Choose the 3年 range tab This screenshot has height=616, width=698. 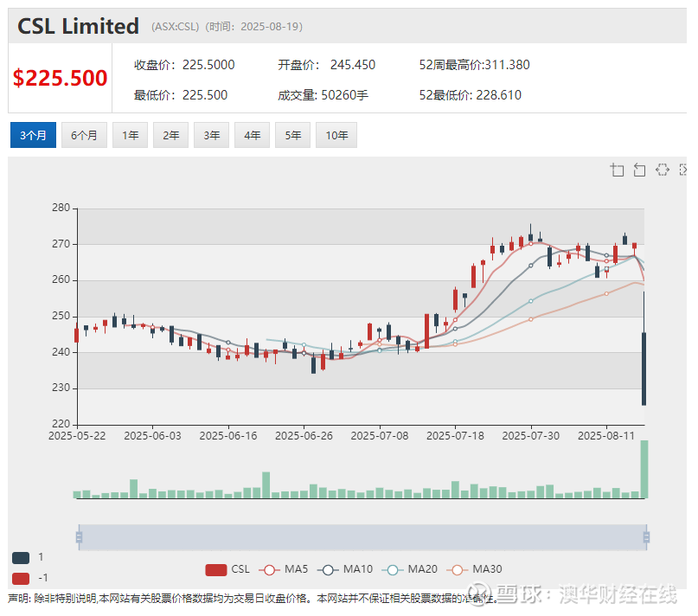(x=211, y=135)
